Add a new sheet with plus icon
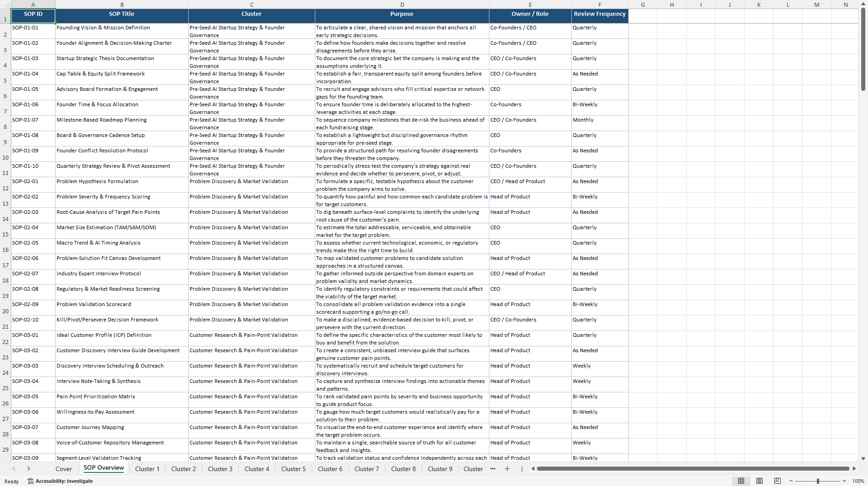 [x=507, y=469]
